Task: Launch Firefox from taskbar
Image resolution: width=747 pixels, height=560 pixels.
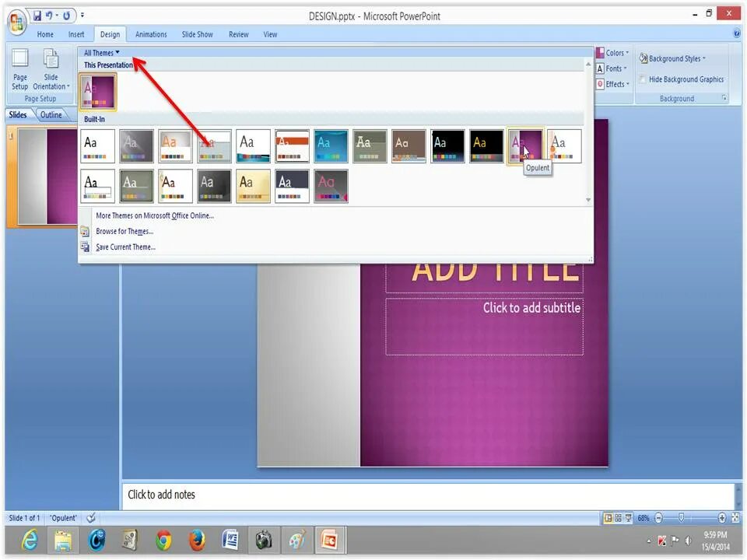Action: (x=197, y=541)
